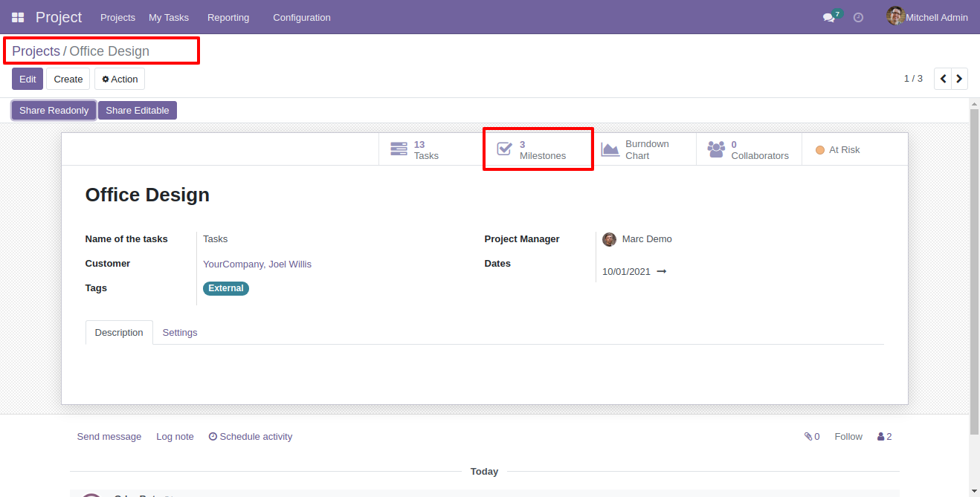
Task: Click the Office Design heading
Action: [x=147, y=195]
